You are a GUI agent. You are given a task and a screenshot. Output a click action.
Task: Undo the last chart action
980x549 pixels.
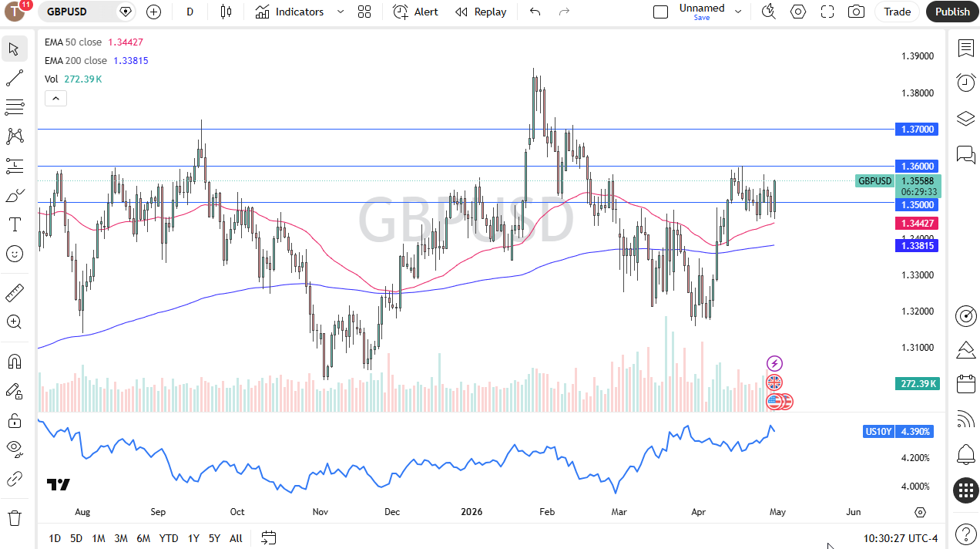pyautogui.click(x=535, y=12)
